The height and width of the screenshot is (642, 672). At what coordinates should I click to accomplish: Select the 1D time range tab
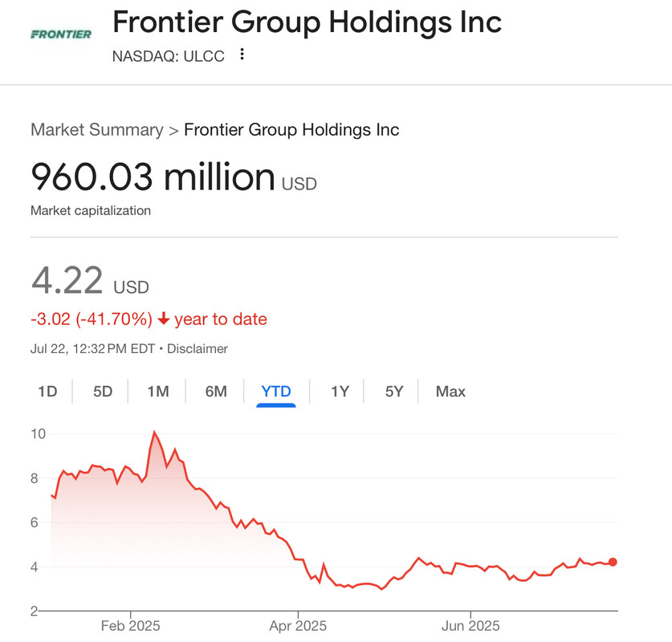tap(47, 392)
